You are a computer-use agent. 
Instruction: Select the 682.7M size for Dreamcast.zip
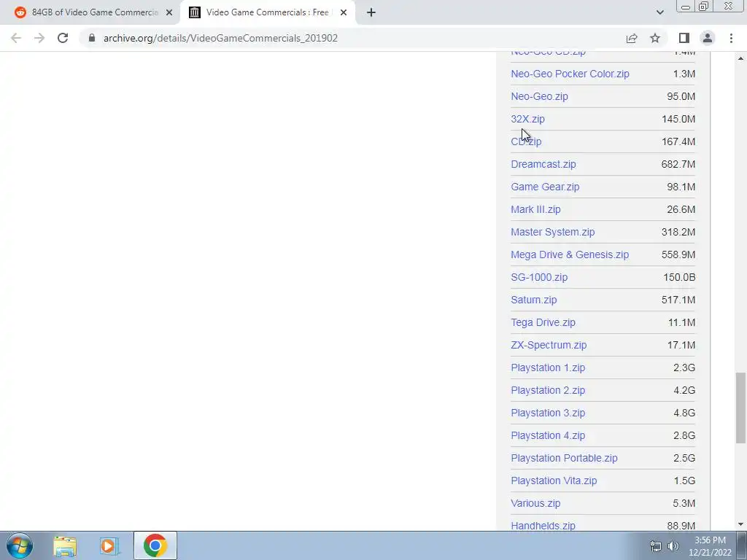(x=678, y=164)
